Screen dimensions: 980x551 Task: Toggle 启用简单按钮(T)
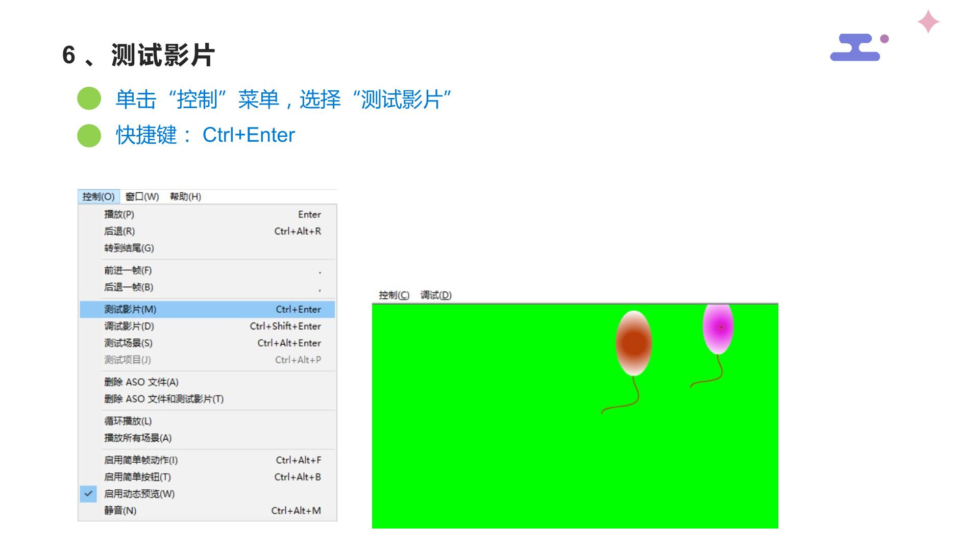click(x=207, y=477)
